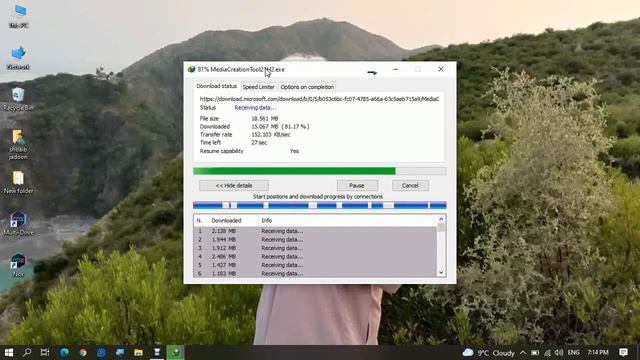
Task: Open the taskbar app to the left of File Explorer
Action: [120, 352]
